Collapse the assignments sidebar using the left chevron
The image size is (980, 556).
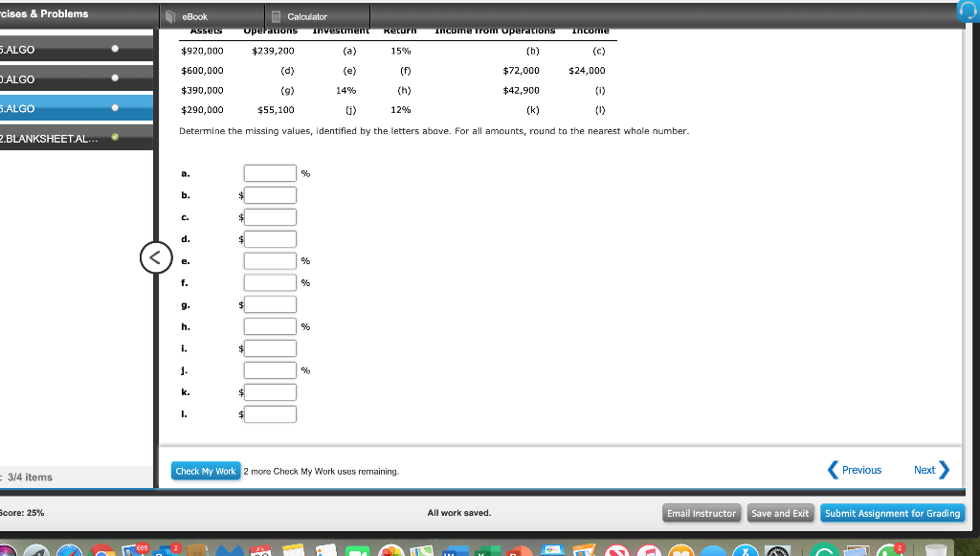(156, 257)
